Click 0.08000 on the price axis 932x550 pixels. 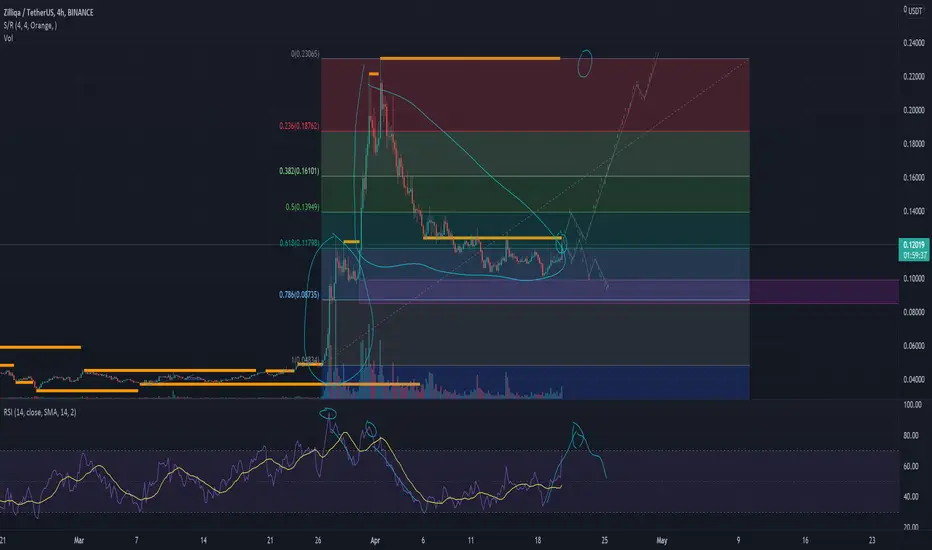click(x=914, y=312)
